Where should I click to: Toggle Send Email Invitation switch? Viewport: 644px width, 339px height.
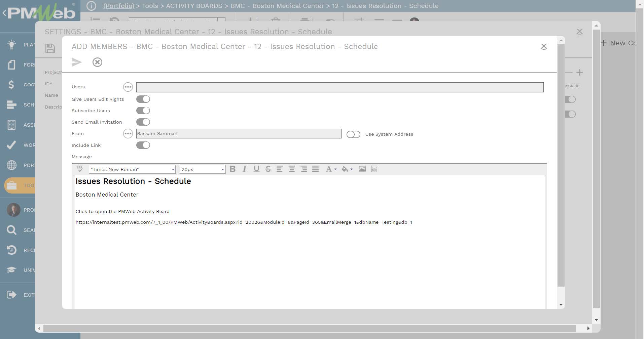143,122
